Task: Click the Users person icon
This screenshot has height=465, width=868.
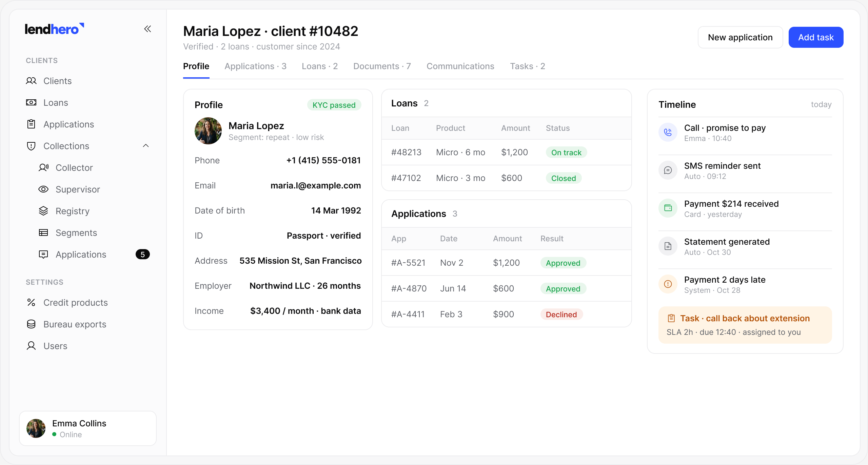Action: click(31, 346)
